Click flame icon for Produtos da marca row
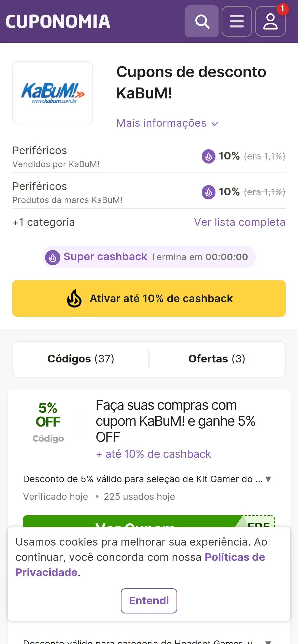The width and height of the screenshot is (298, 644). click(208, 192)
